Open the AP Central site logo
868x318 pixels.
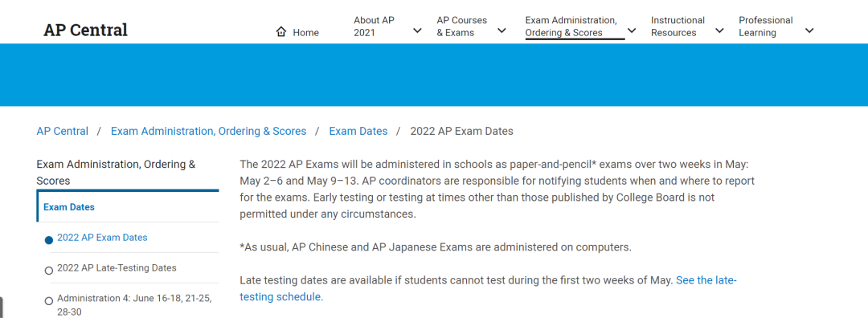tap(85, 30)
